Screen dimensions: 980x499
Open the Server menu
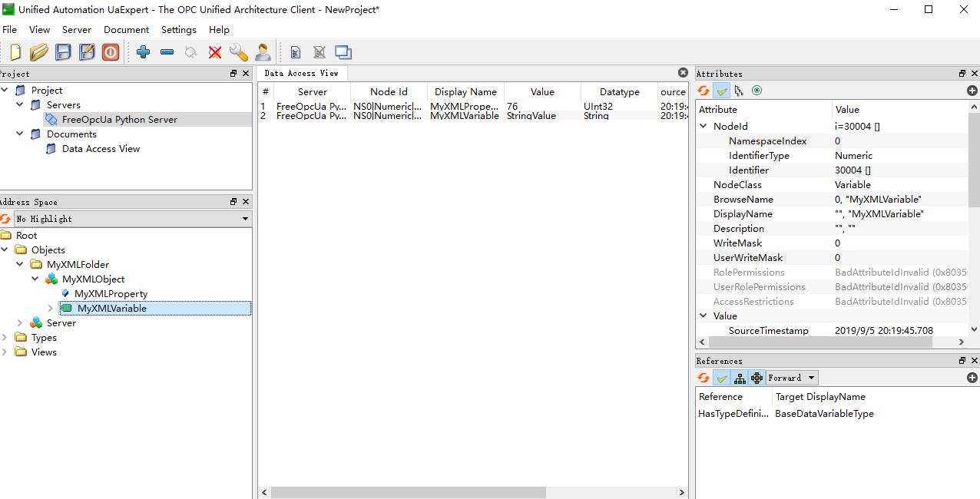coord(76,29)
